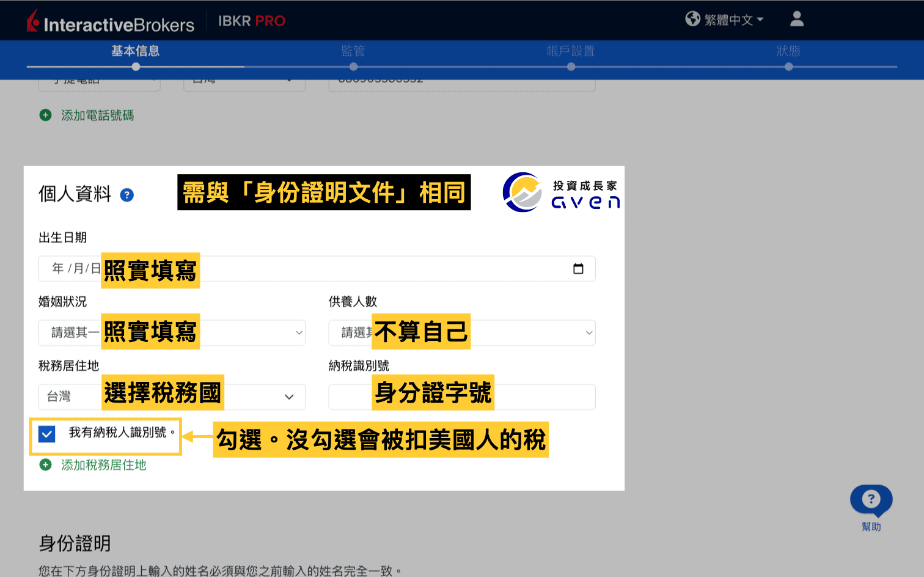This screenshot has width=924, height=578.
Task: Click the green plus beside 添加電話號碼
Action: (45, 115)
